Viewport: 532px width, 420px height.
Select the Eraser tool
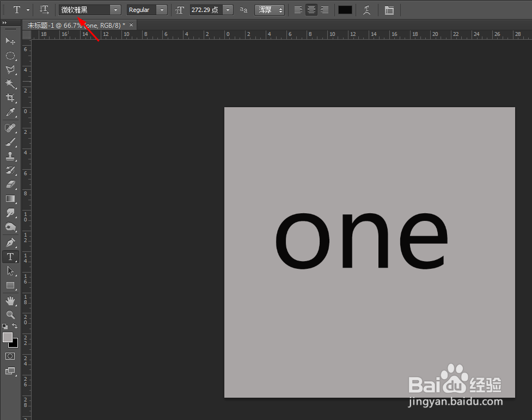pyautogui.click(x=10, y=184)
